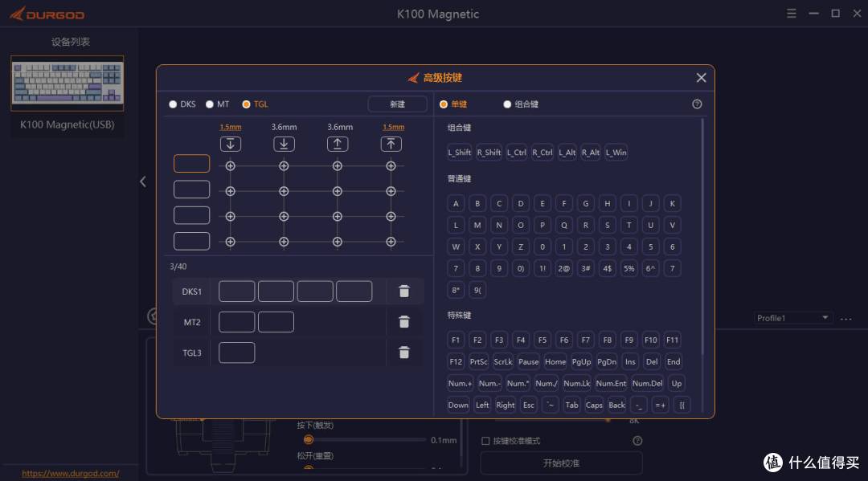The width and height of the screenshot is (868, 481).
Task: Add action point at first row, second column
Action: [284, 166]
